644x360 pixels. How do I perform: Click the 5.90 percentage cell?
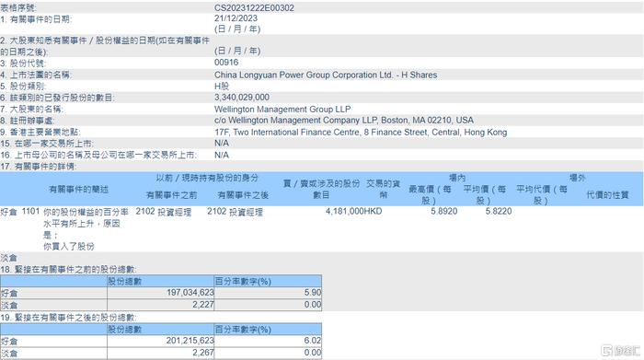click(x=268, y=293)
